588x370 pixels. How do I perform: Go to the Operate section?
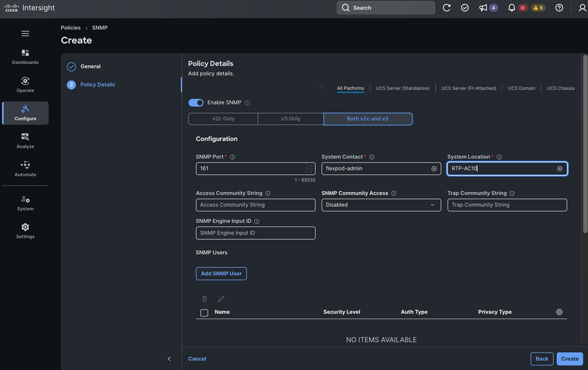click(25, 85)
